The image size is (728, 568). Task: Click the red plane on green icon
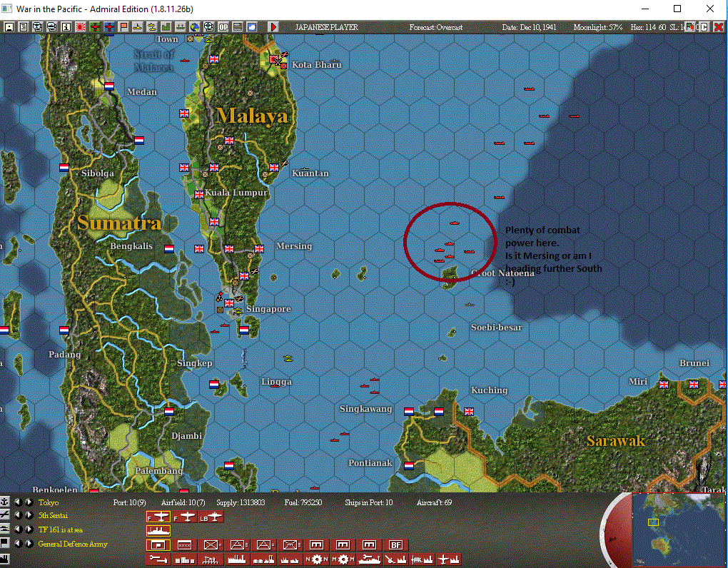(x=95, y=27)
